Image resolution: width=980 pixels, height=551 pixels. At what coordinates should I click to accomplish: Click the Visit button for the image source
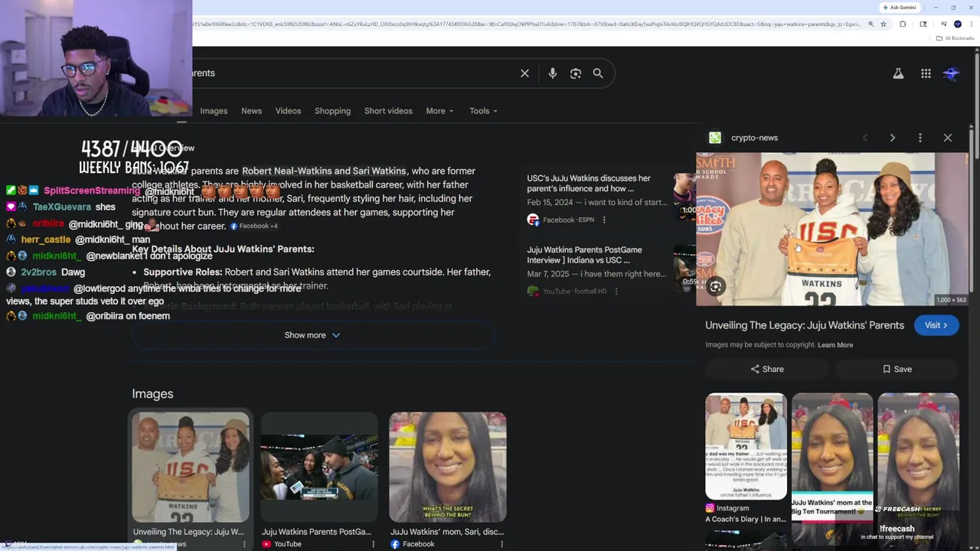[x=936, y=325]
